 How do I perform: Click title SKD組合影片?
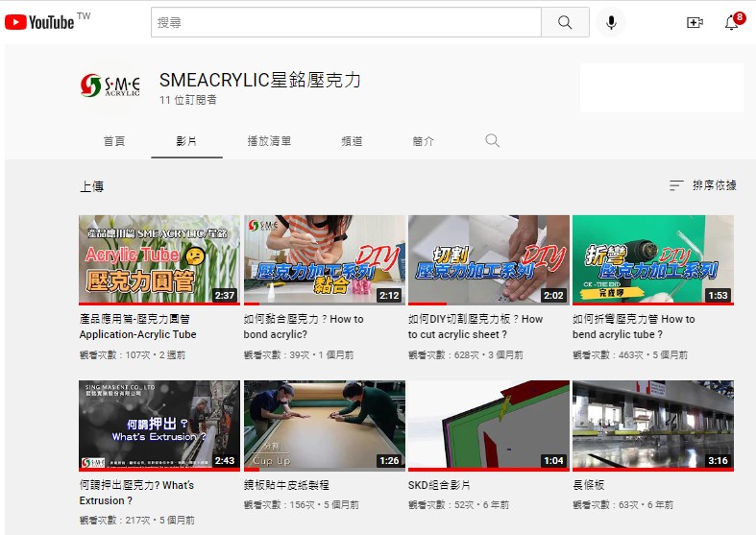(439, 485)
